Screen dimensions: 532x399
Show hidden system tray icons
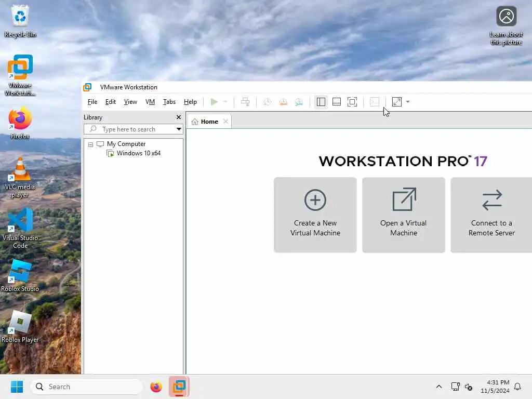[x=438, y=387]
